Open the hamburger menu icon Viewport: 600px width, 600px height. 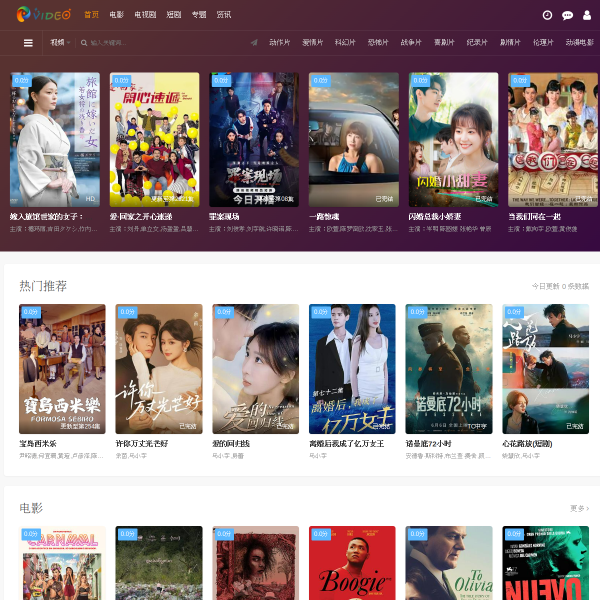[x=28, y=43]
